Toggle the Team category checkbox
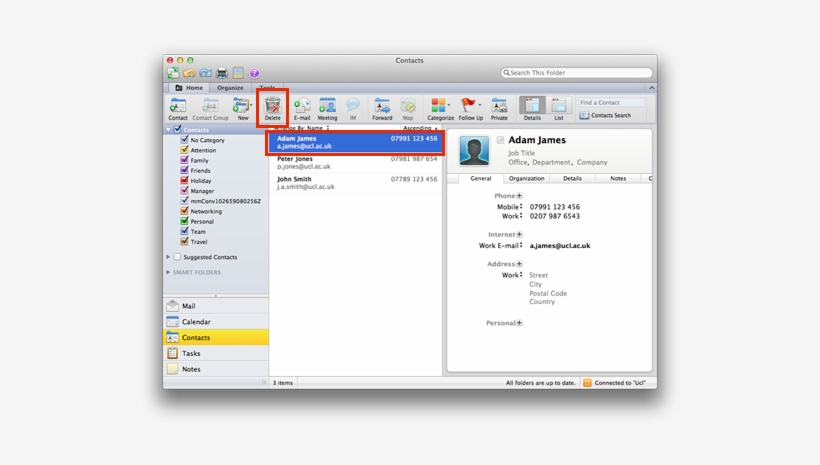Image resolution: width=820 pixels, height=465 pixels. click(184, 231)
